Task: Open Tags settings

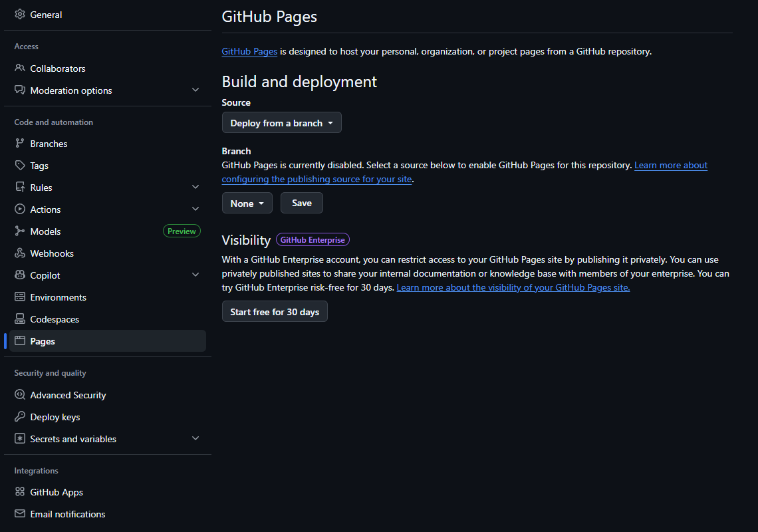Action: [x=107, y=166]
